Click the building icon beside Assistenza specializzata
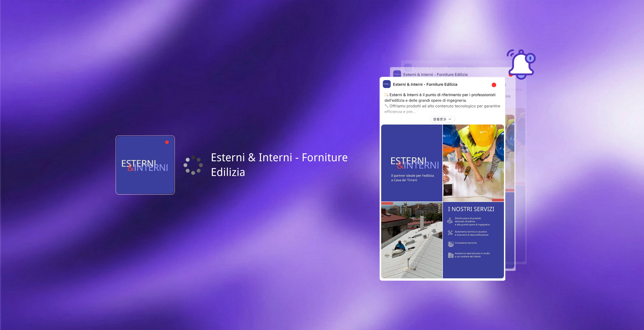644x330 pixels. click(x=450, y=255)
